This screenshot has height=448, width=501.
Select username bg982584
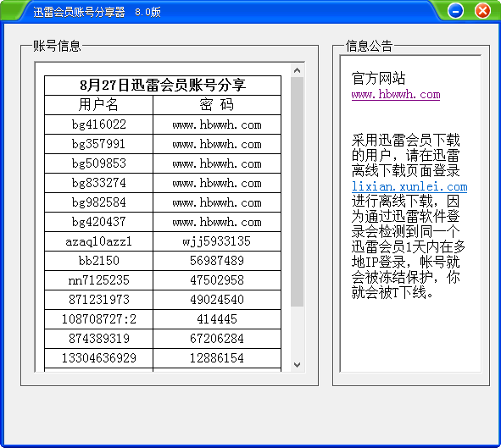pyautogui.click(x=98, y=202)
